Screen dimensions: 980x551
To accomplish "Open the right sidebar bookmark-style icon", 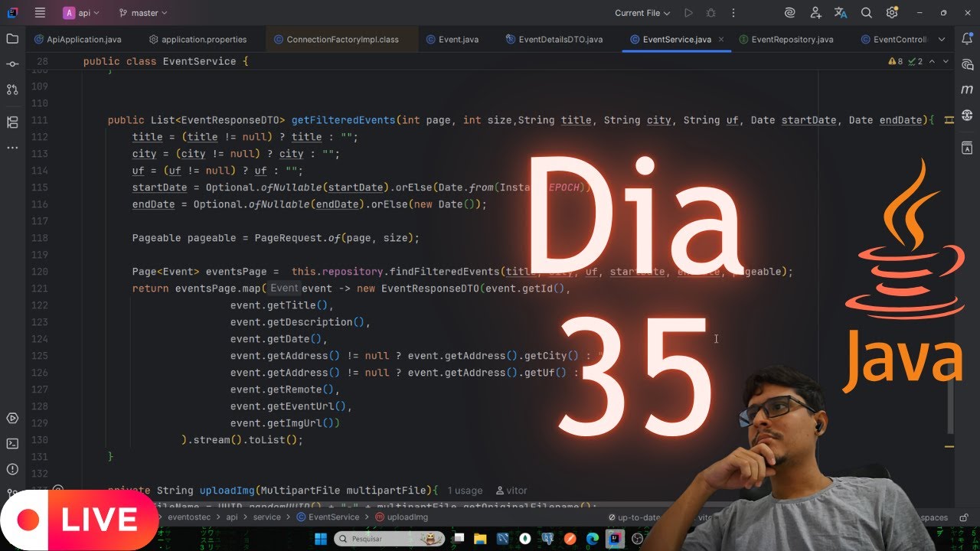I will click(967, 148).
